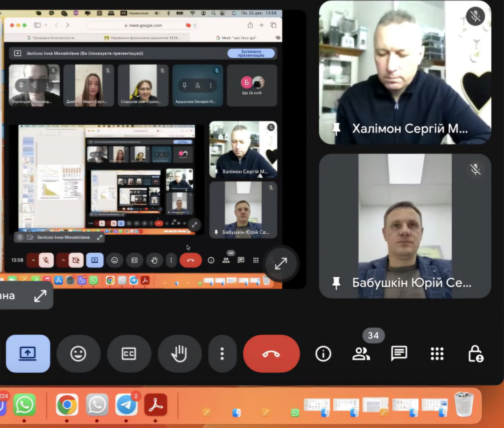Viewport: 504px width, 428px height.
Task: Open host controls lock icon
Action: click(x=476, y=354)
